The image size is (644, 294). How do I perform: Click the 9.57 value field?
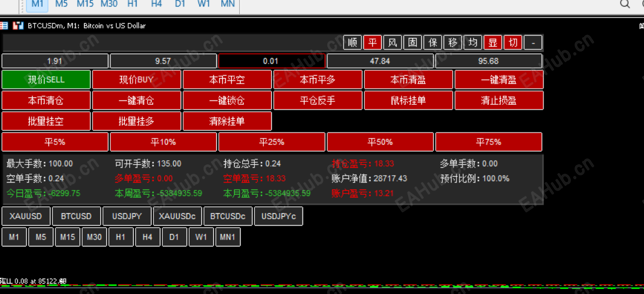point(163,61)
